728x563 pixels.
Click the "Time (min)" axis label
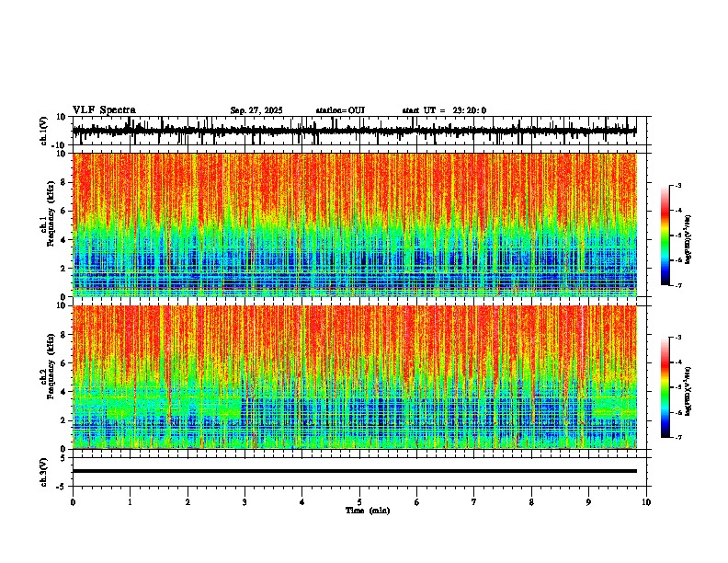pos(368,511)
